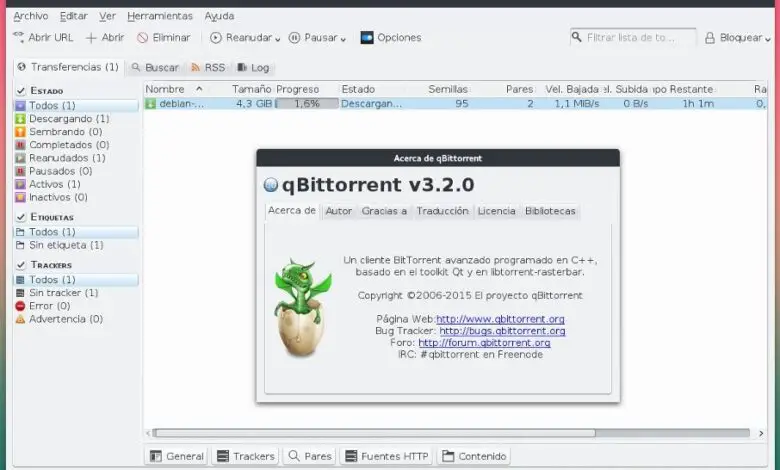Click the Fuentes HTTP button
This screenshot has width=780, height=470.
(x=388, y=456)
